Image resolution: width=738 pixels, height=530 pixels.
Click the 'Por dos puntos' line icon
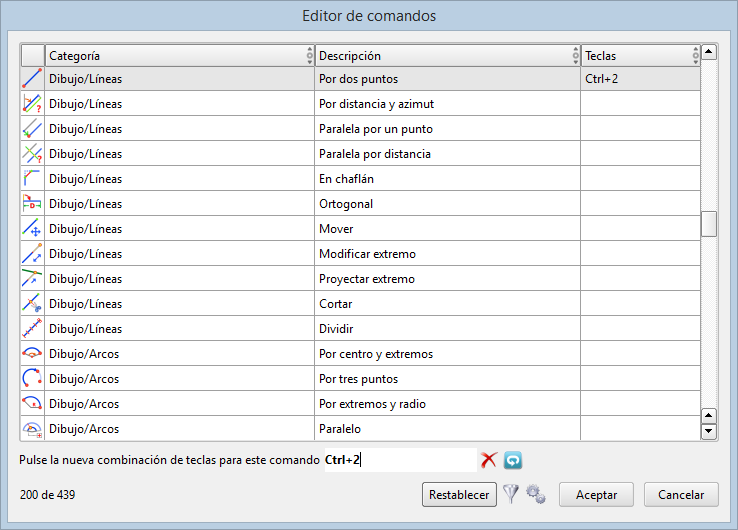[x=32, y=79]
